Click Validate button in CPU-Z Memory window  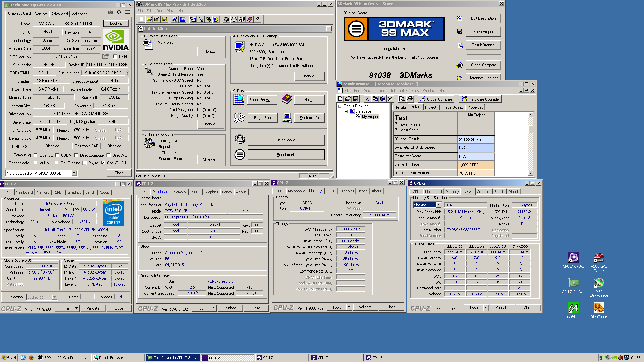coord(365,307)
